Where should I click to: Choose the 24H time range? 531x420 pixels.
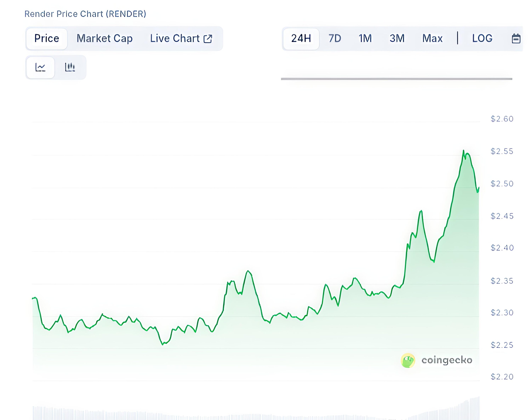(x=301, y=39)
